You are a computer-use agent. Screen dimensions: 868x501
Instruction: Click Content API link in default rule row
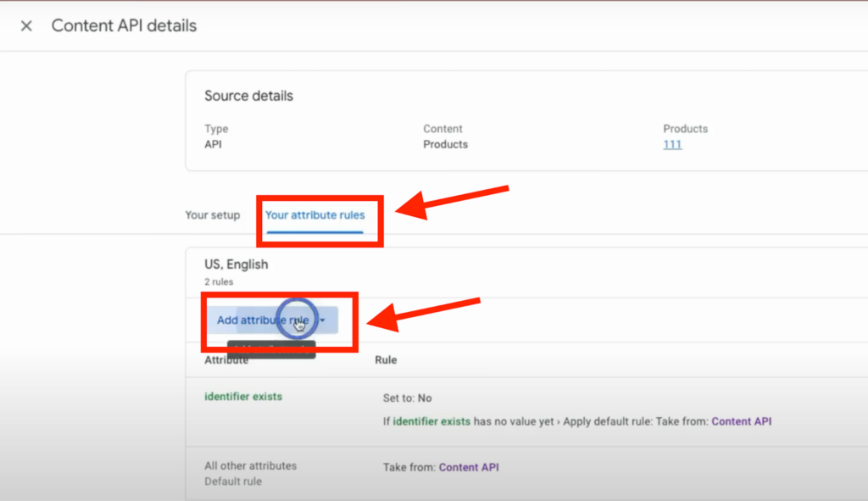click(x=469, y=467)
